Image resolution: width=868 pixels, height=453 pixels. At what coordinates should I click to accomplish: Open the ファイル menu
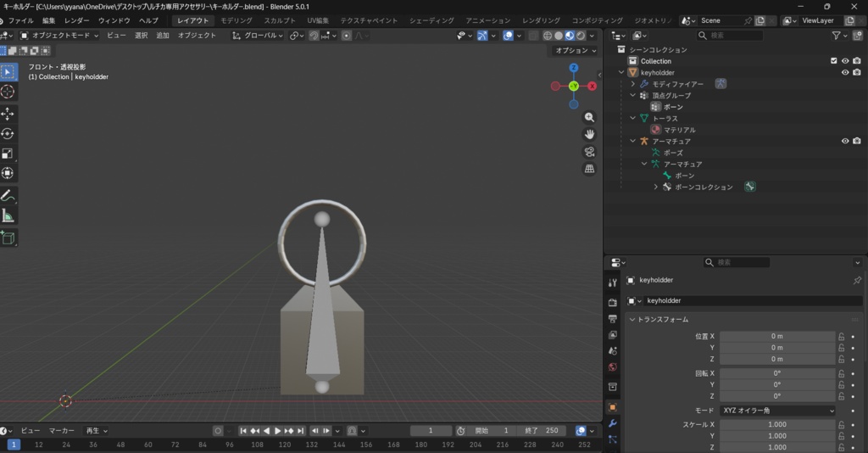(21, 20)
